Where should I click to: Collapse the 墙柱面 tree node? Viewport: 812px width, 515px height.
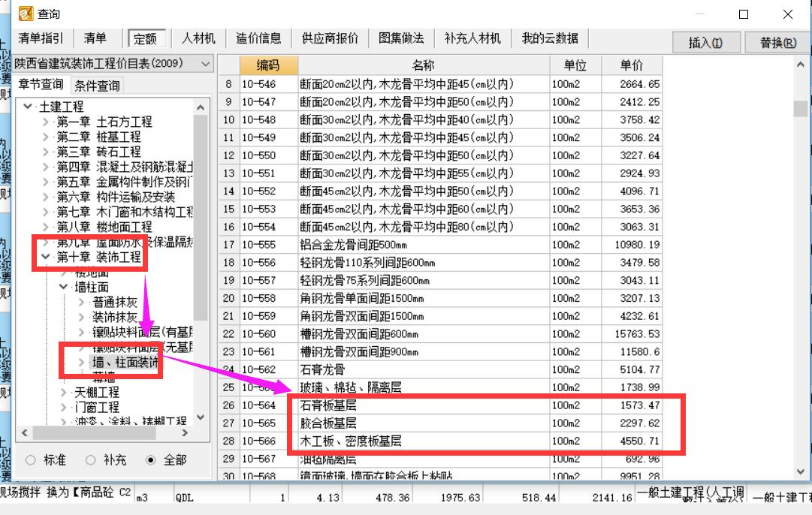[x=63, y=287]
